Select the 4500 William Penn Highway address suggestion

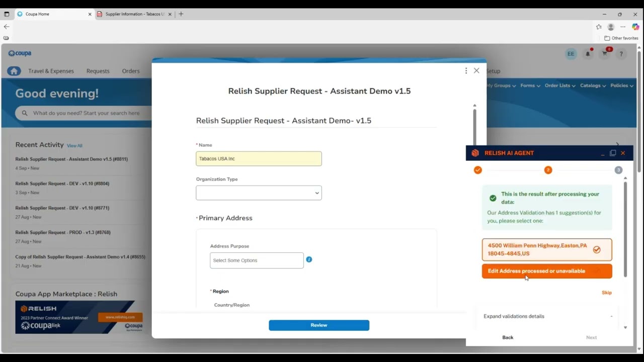coord(547,249)
